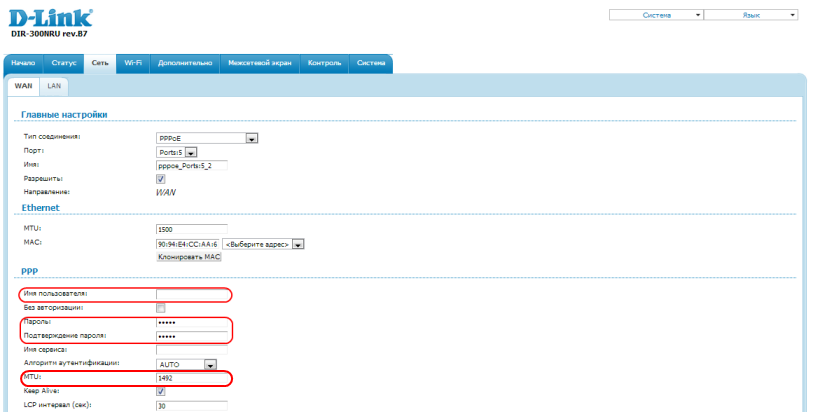813x412 pixels.
Task: Enable the Без авторизации checkbox
Action: (x=161, y=308)
